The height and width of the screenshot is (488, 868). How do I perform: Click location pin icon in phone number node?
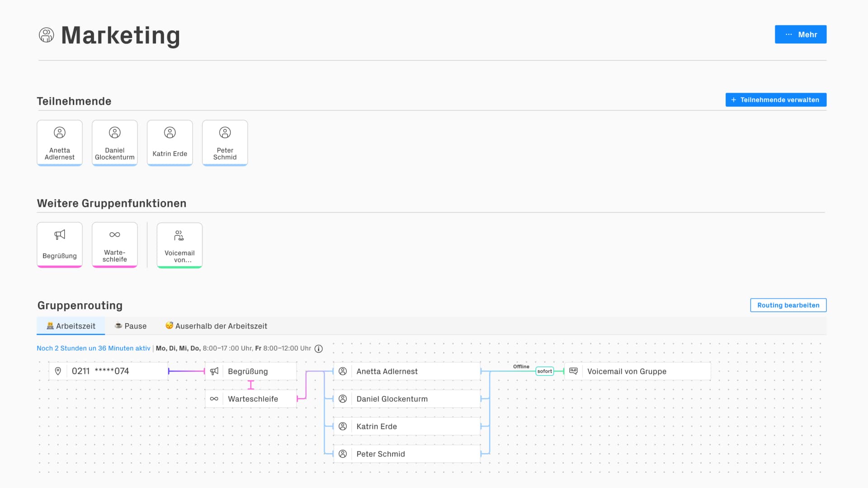click(58, 371)
